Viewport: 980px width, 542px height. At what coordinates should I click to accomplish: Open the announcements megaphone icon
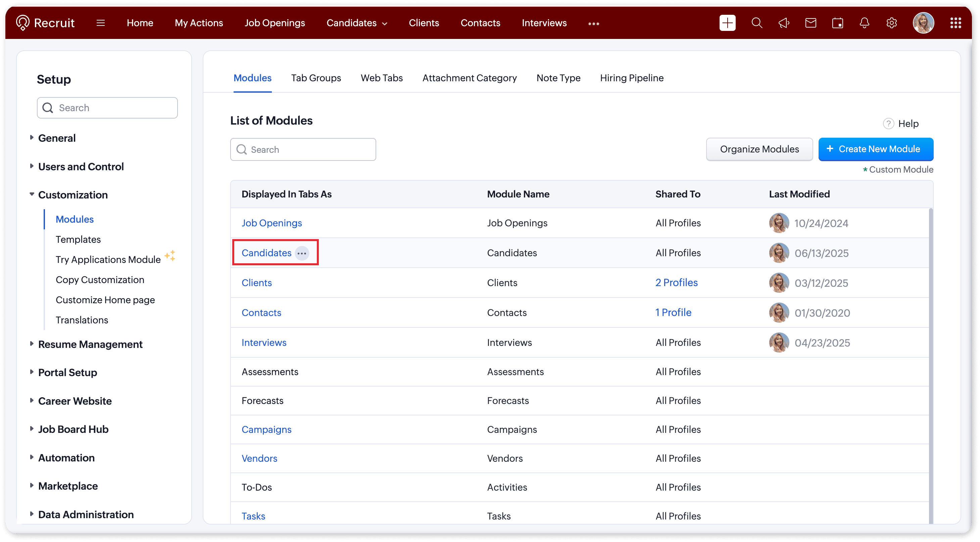(784, 23)
